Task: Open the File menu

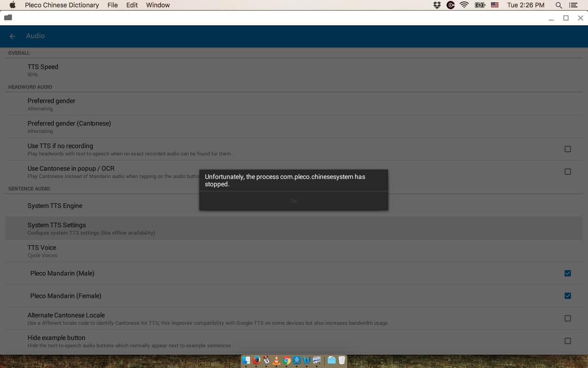Action: point(113,5)
